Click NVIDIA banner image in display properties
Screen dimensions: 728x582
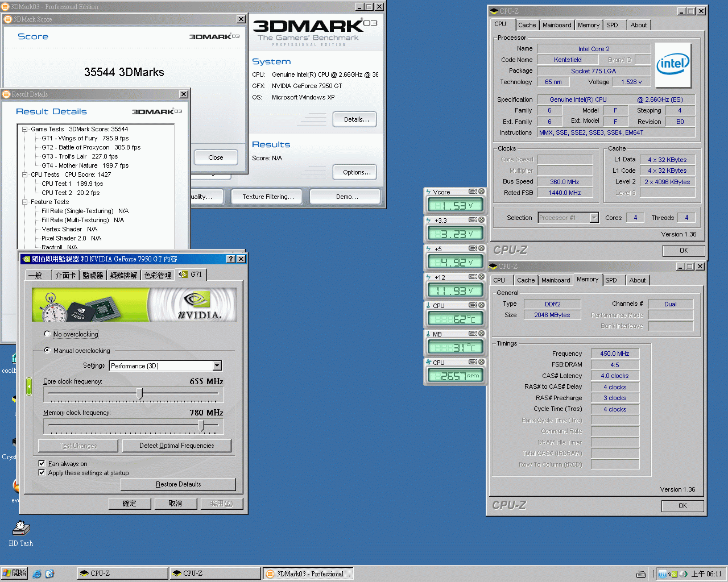pos(134,305)
